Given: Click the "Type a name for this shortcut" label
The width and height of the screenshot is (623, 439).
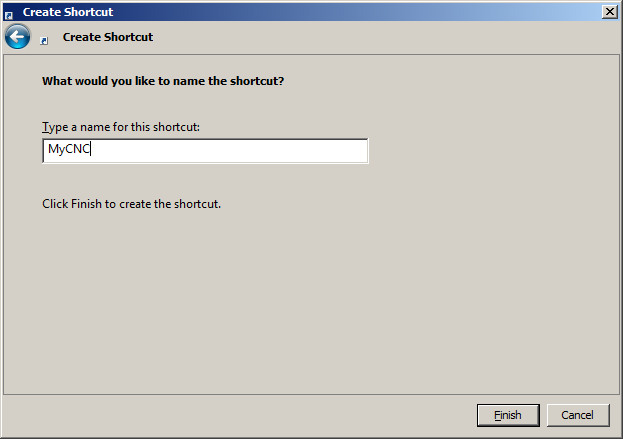Looking at the screenshot, I should 121,128.
